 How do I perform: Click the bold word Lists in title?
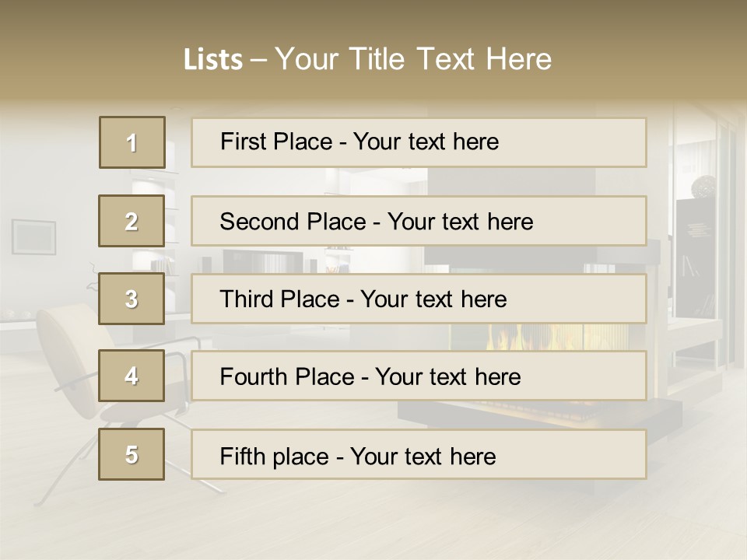pyautogui.click(x=213, y=60)
